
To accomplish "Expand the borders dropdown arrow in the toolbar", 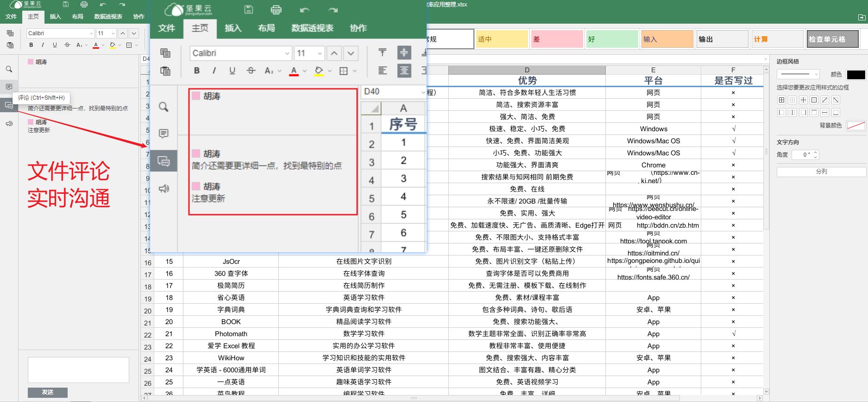I will [137, 45].
